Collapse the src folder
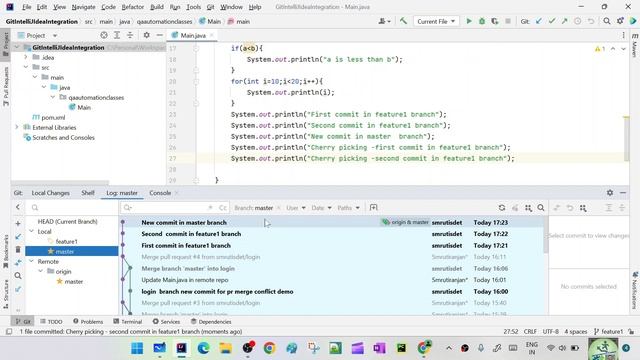This screenshot has width=640, height=360. [26, 67]
